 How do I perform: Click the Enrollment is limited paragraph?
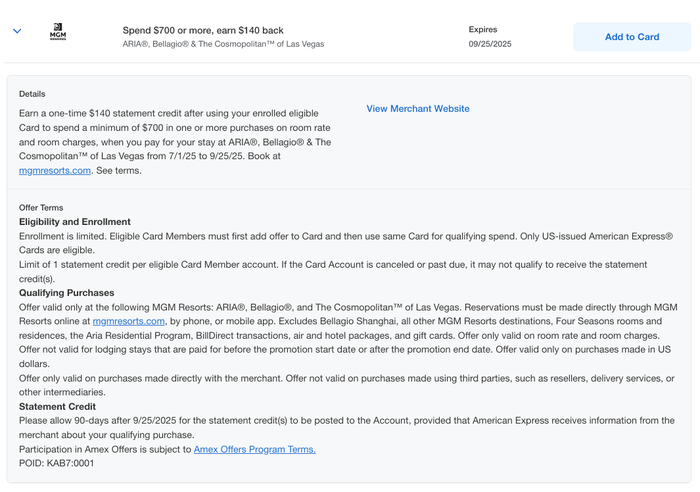coord(346,243)
